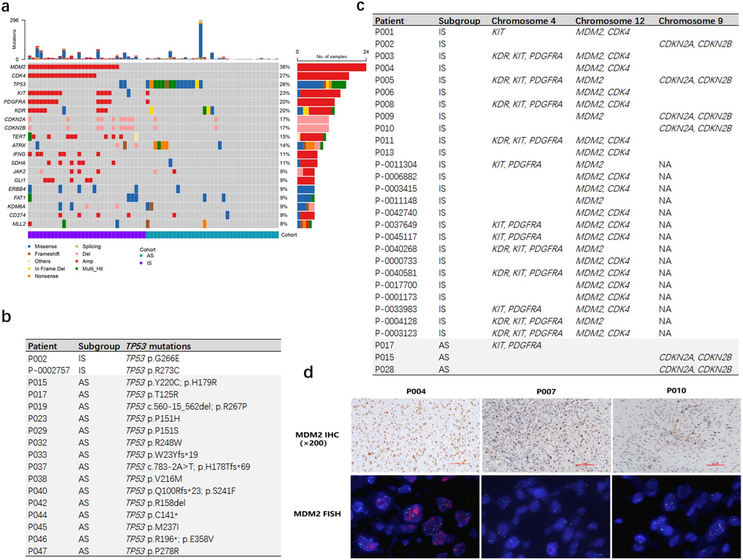Select the Chromosome 12 column header
This screenshot has height=560, width=743.
(x=609, y=21)
